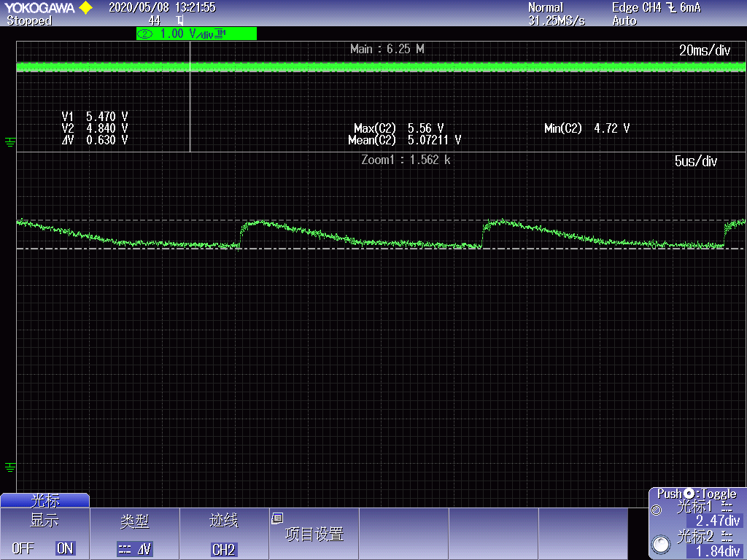Screen dimensions: 747x560
Task: Click the date 2020/05/08 timestamp
Action: click(x=139, y=7)
